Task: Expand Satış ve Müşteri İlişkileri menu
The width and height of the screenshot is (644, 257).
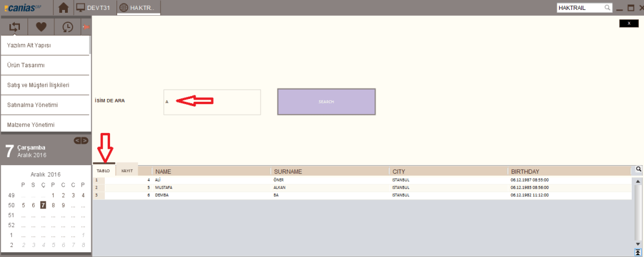Action: pyautogui.click(x=44, y=85)
